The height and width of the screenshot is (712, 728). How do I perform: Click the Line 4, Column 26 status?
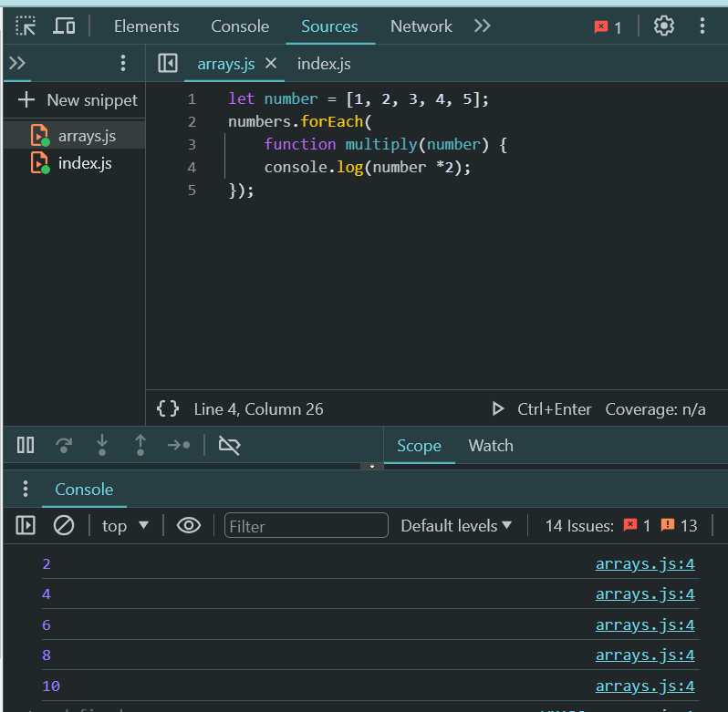(x=258, y=409)
